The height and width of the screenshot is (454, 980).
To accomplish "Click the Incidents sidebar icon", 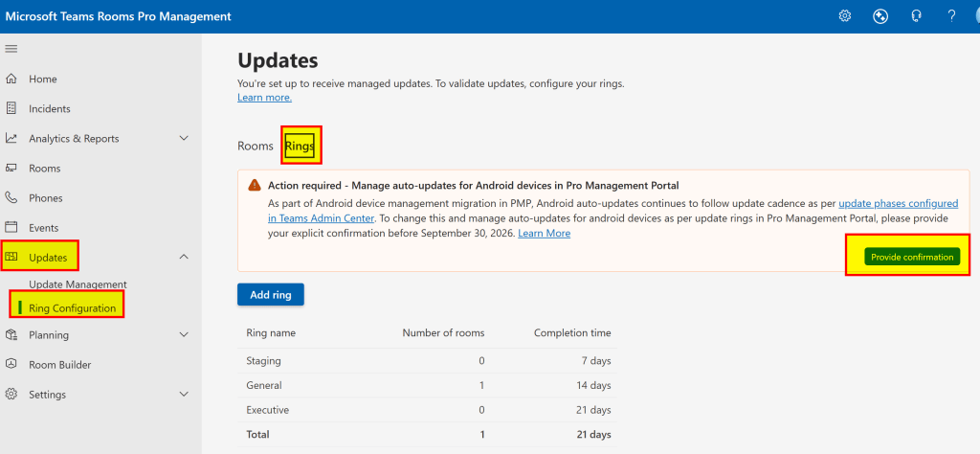I will (11, 109).
